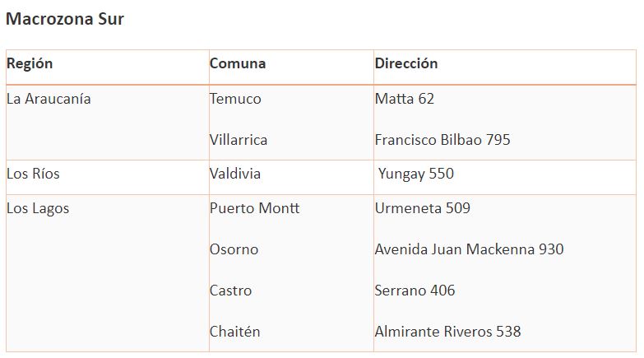Screen dimensions: 644x358
Task: Click the Macrozona Sur heading
Action: coord(65,19)
